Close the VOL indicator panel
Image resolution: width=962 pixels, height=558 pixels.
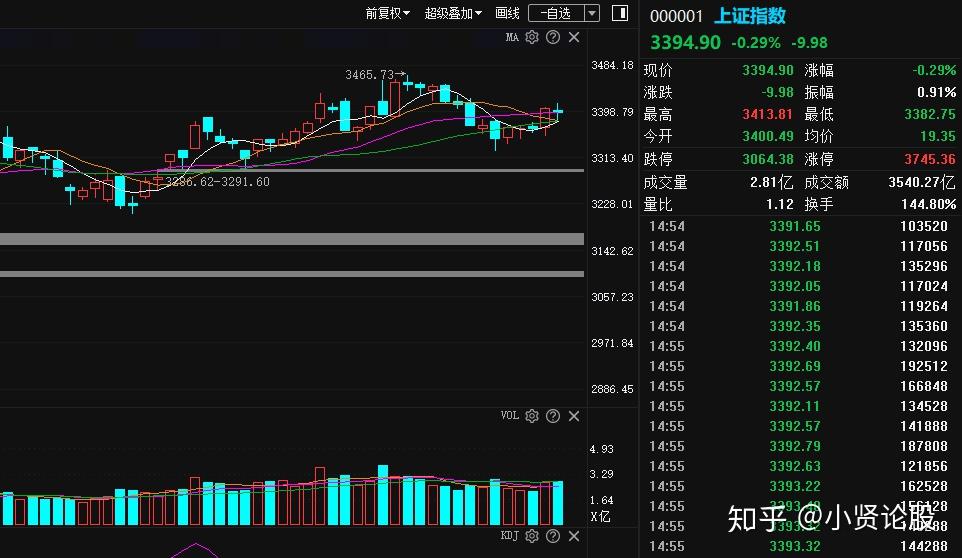point(574,416)
